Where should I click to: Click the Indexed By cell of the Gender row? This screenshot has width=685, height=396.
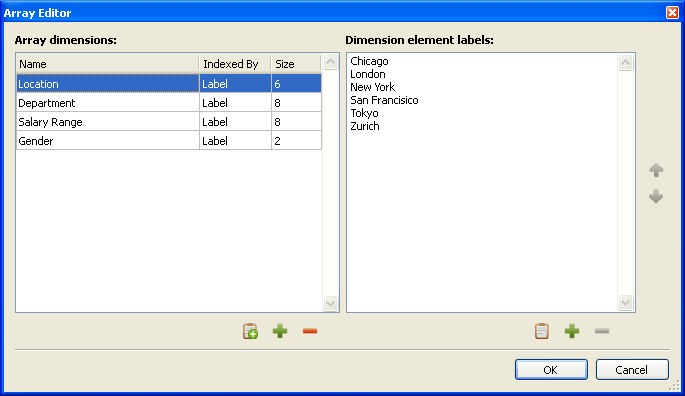pos(235,141)
